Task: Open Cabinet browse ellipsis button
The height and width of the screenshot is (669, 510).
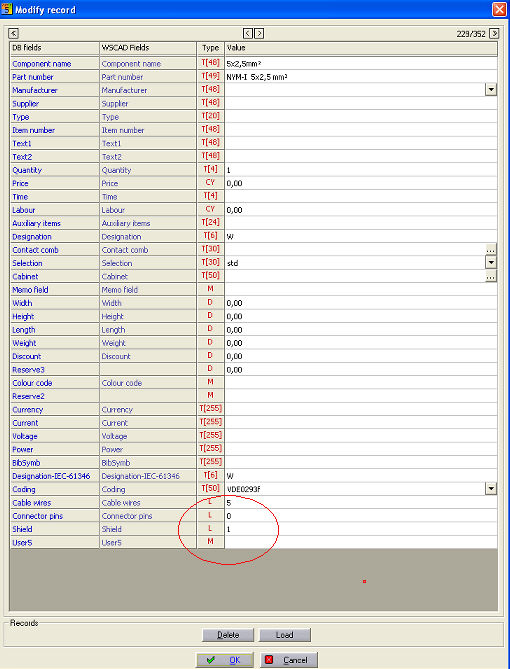Action: tap(491, 276)
